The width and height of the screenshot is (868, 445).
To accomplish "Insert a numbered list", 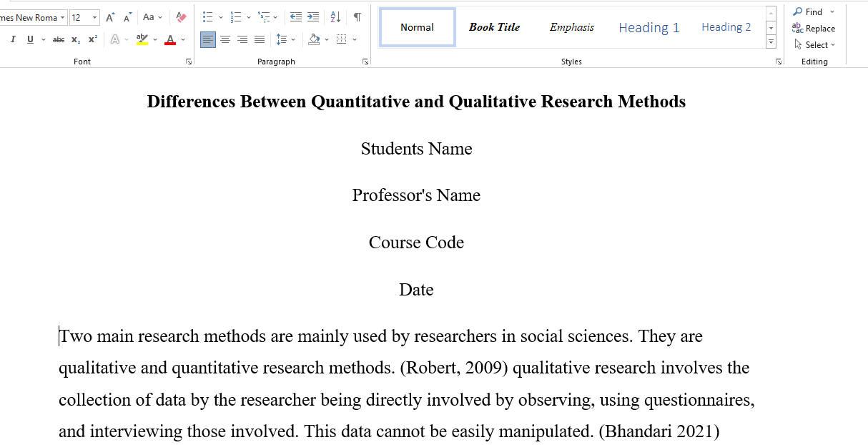I will pyautogui.click(x=236, y=17).
